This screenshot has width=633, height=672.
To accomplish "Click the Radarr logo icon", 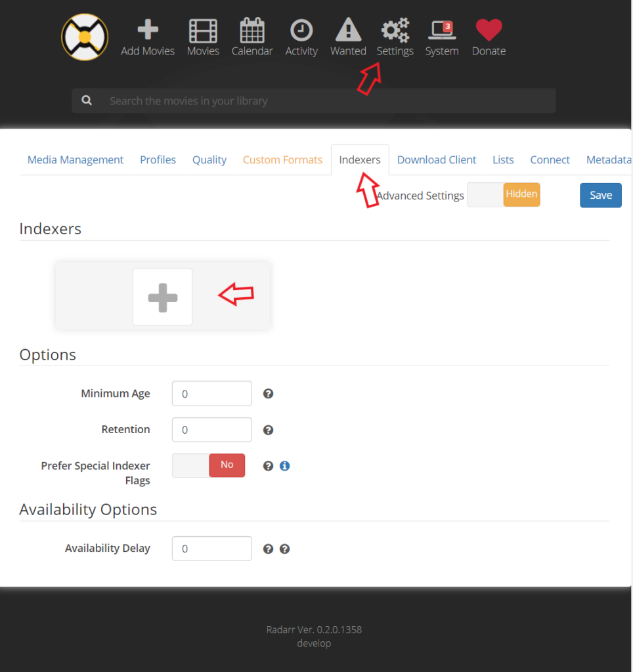I will [x=85, y=37].
